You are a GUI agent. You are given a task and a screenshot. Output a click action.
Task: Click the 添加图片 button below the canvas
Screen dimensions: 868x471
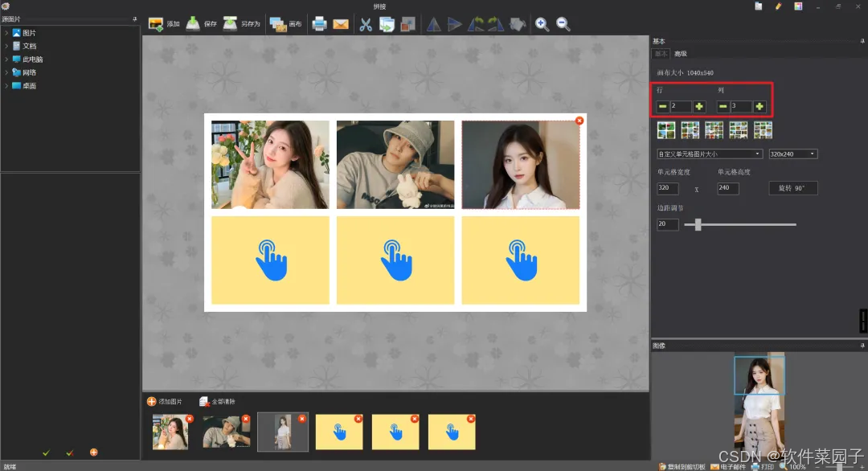[165, 401]
